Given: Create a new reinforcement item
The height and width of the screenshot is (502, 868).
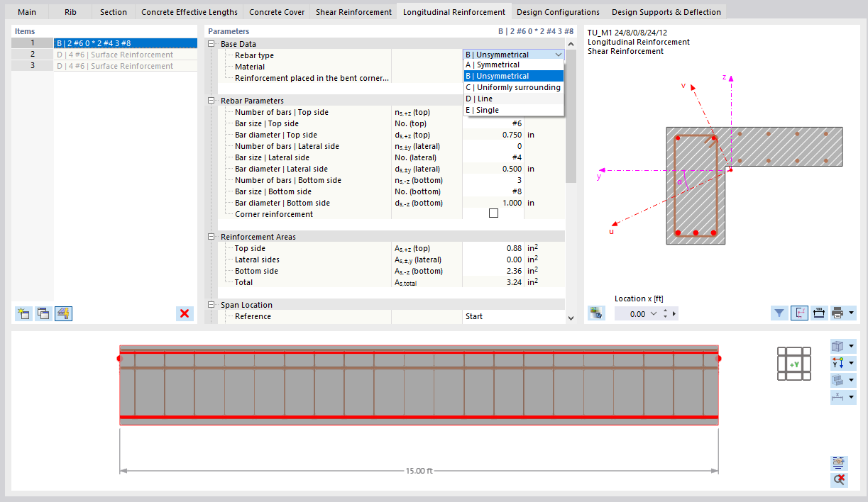Looking at the screenshot, I should pyautogui.click(x=23, y=313).
